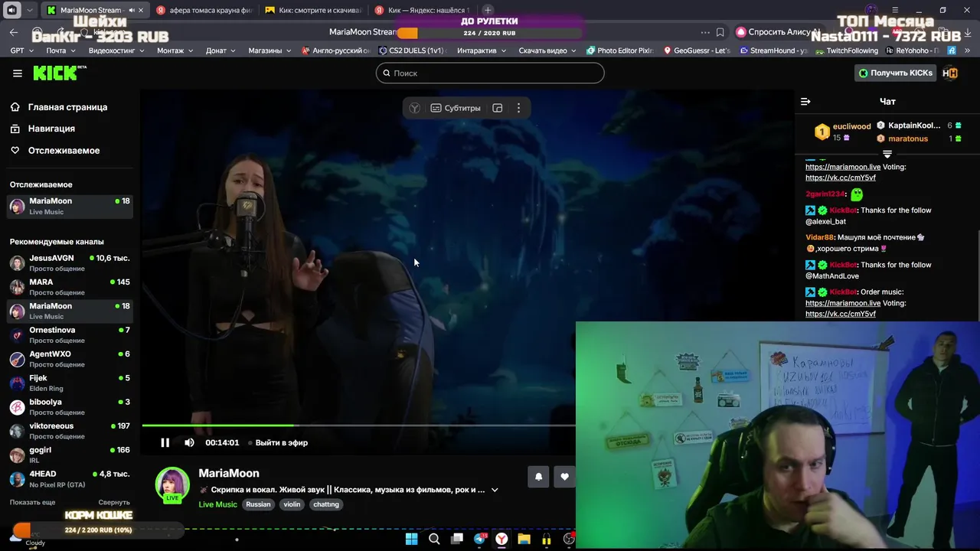Open Fijek Elden Ring channel
The height and width of the screenshot is (551, 980).
[69, 383]
